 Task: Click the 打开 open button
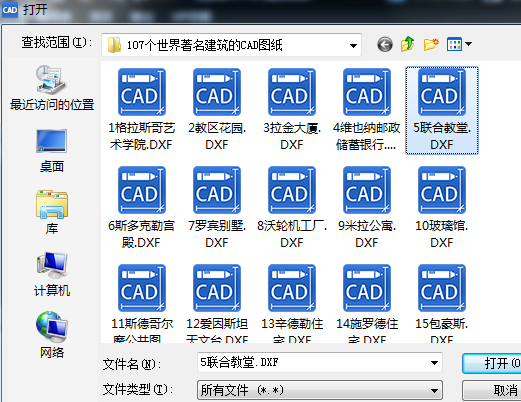click(492, 363)
